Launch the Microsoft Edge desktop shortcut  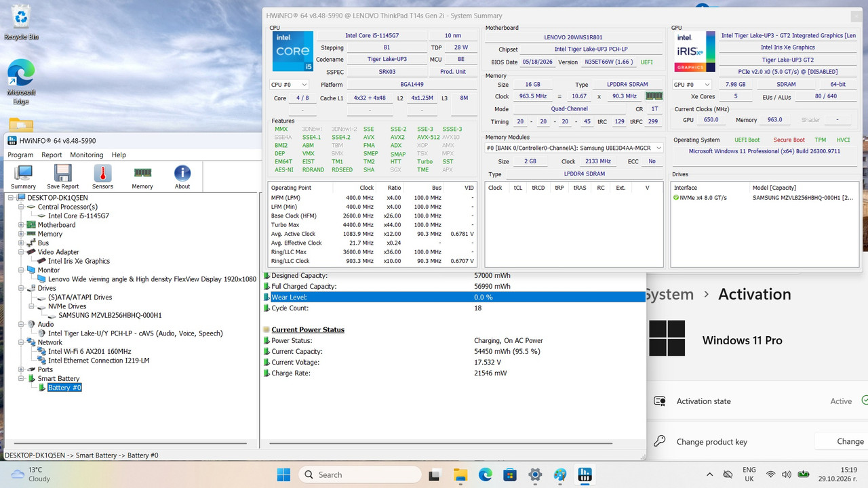[x=21, y=82]
